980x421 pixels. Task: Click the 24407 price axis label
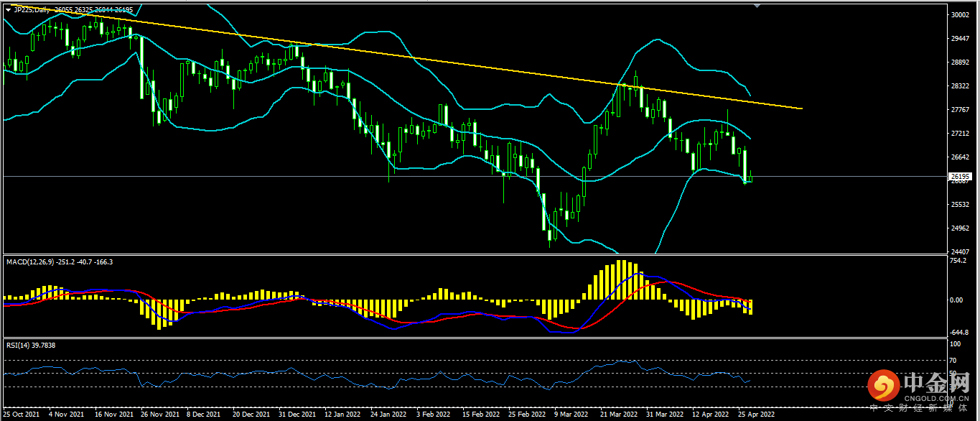[x=959, y=252]
